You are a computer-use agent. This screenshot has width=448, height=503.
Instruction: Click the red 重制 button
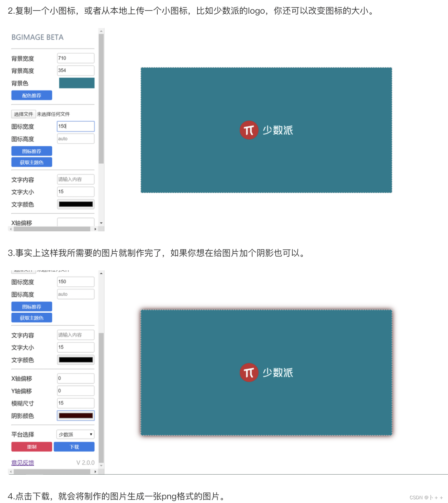point(32,447)
